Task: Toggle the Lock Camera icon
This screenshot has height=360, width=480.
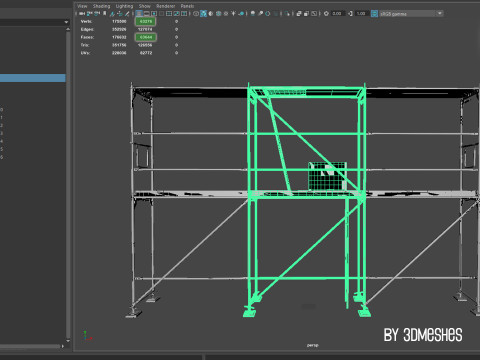Action: (x=89, y=14)
